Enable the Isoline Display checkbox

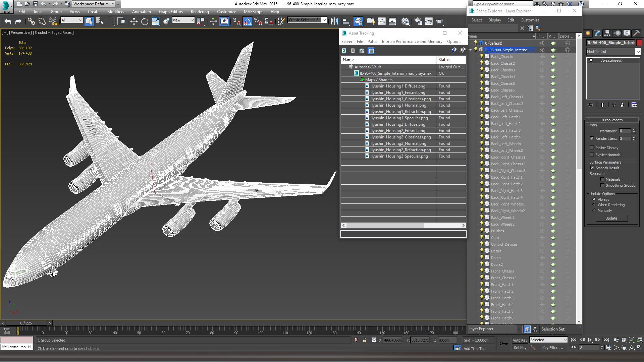click(592, 148)
